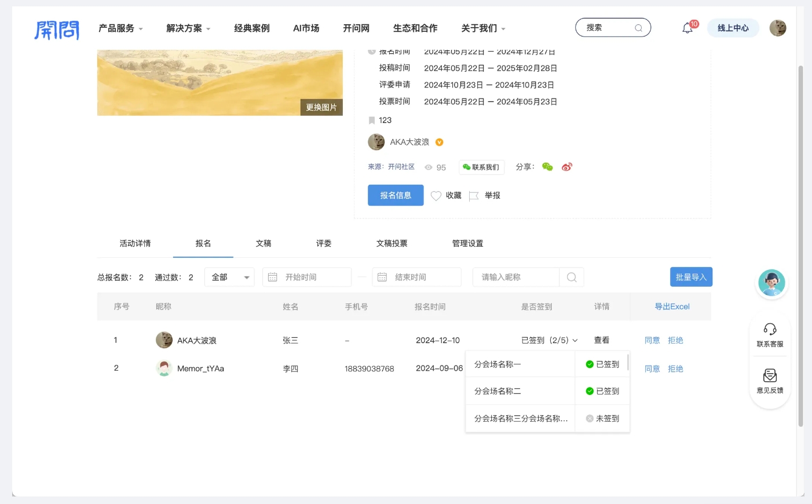This screenshot has height=504, width=812.
Task: Share via the WeChat icon
Action: pyautogui.click(x=547, y=167)
